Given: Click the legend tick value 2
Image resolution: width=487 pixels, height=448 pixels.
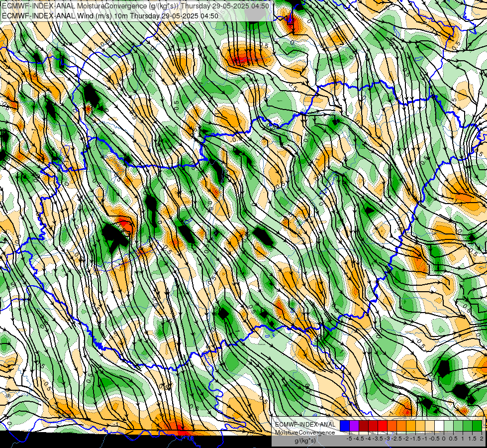Looking at the screenshot, I should pos(482,439).
